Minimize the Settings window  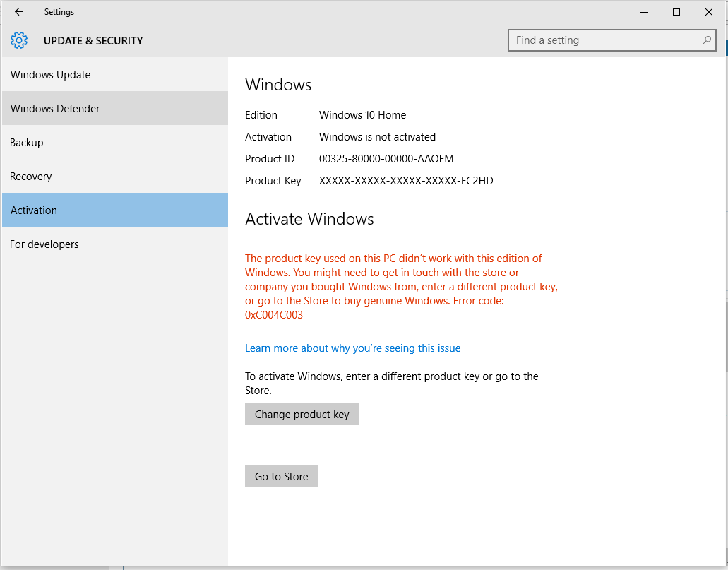tap(643, 12)
